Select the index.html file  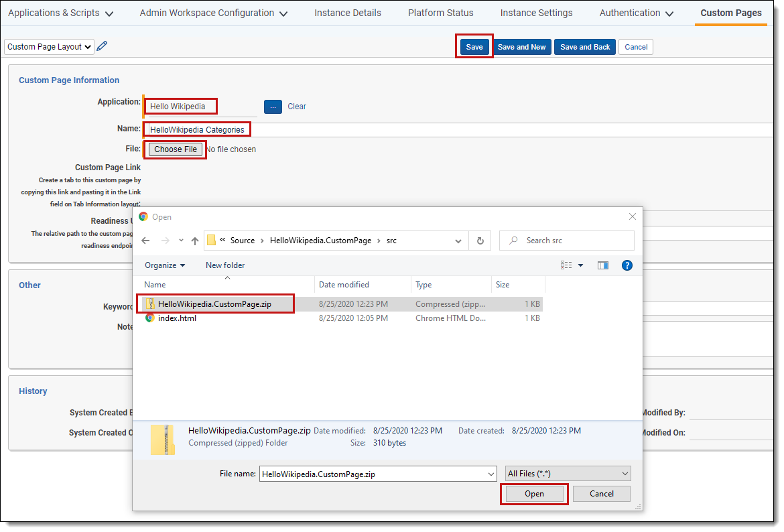[177, 318]
